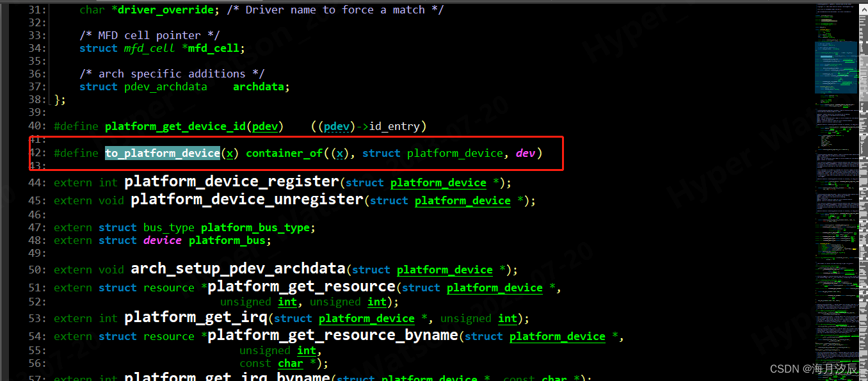Open platform_device link on platform_device_unregister line

pos(462,200)
